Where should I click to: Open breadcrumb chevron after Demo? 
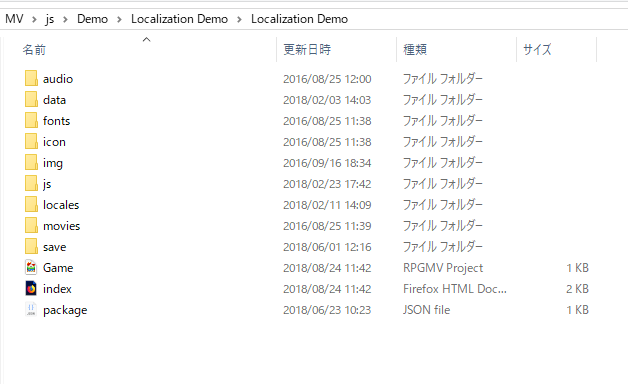click(119, 19)
